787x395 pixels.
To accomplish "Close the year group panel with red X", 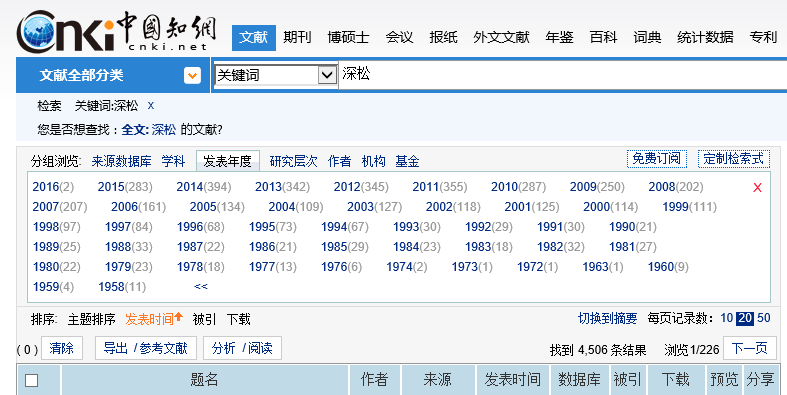I will pos(757,188).
